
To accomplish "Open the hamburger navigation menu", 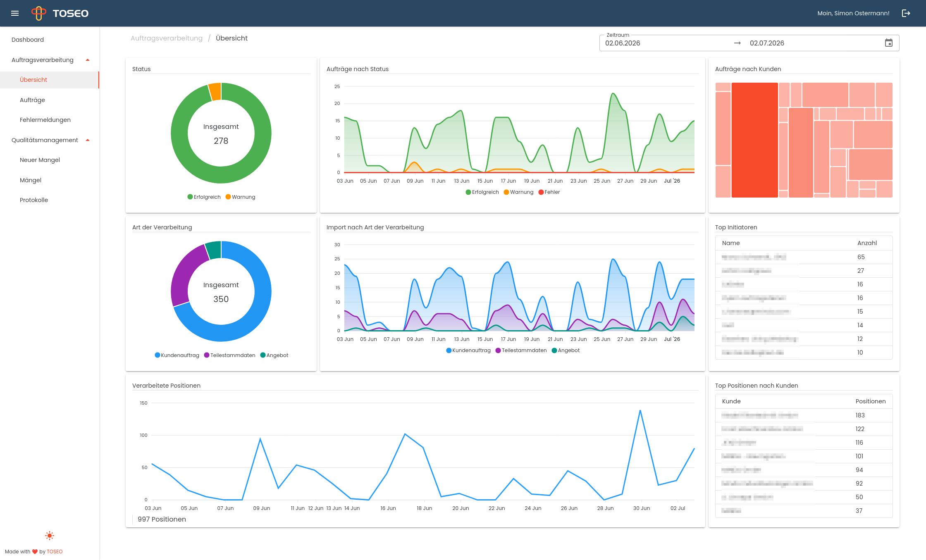I will [x=15, y=13].
